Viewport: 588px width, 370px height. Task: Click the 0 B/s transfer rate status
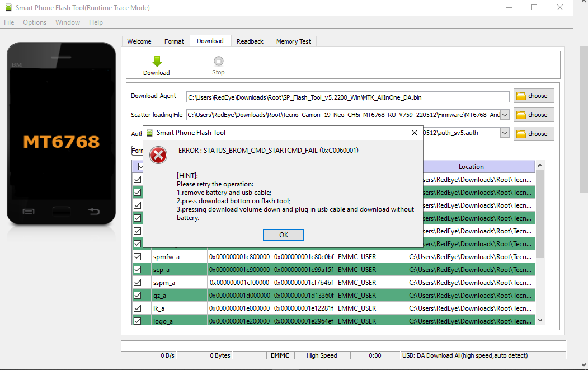coord(167,355)
